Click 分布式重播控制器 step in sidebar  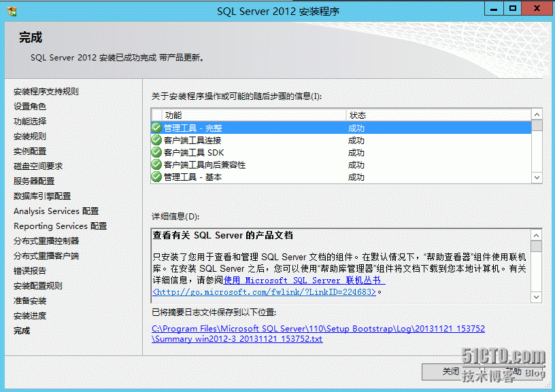[x=46, y=240]
